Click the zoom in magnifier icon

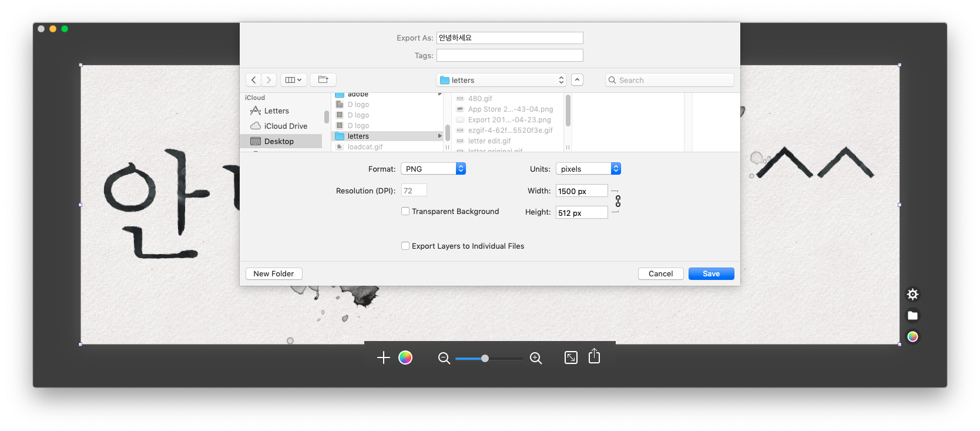click(x=536, y=358)
